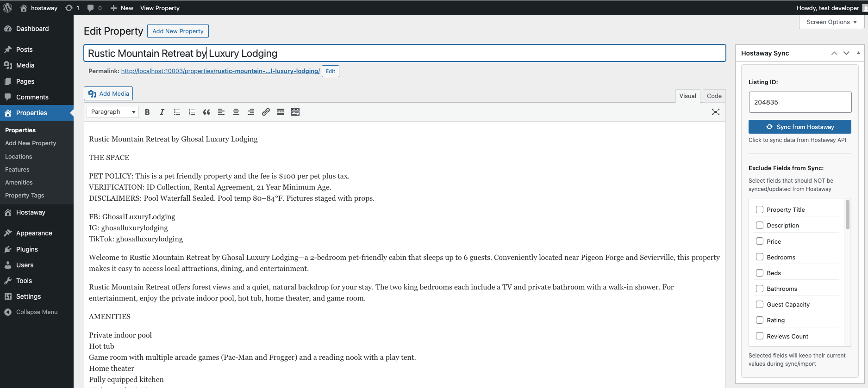This screenshot has width=868, height=388.
Task: Apply blockquote formatting
Action: pos(206,112)
